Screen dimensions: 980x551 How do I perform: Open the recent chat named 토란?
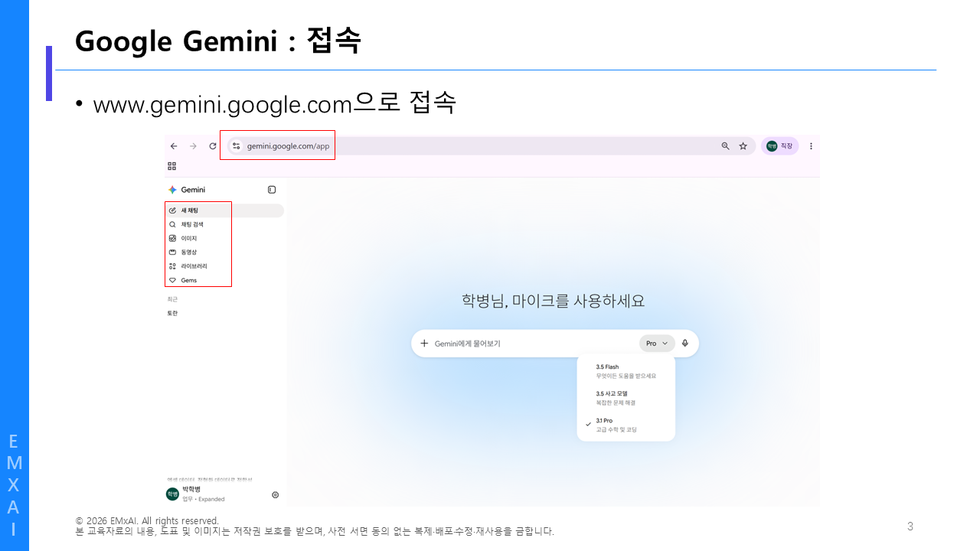click(173, 314)
